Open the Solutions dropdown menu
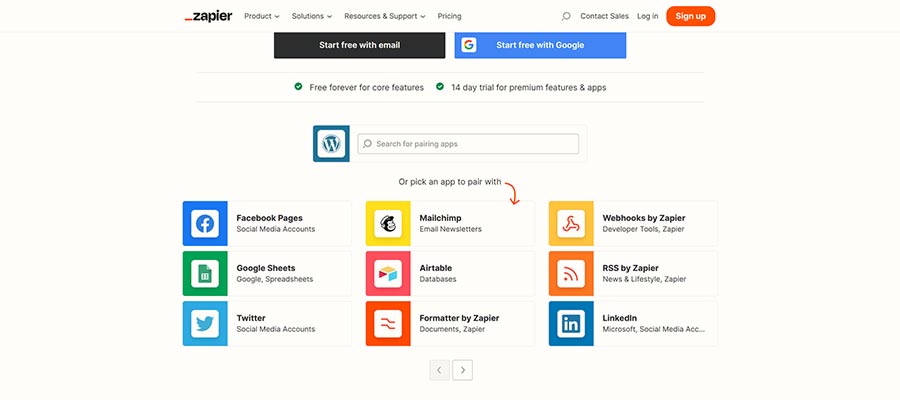Viewport: 900px width, 400px height. coord(313,16)
